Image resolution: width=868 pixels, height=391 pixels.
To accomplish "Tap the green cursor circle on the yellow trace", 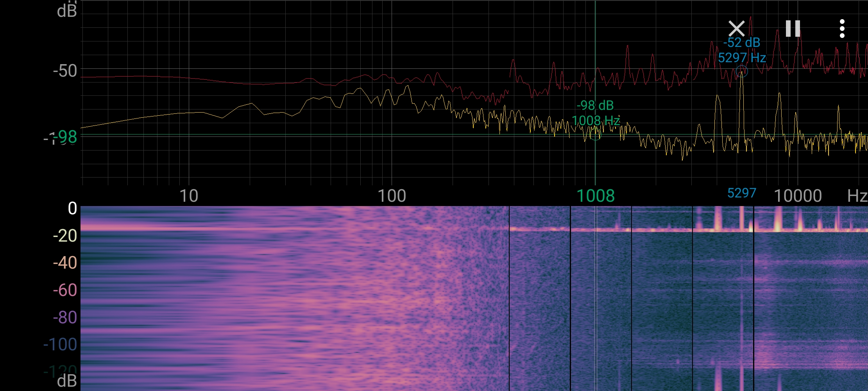I will click(595, 135).
